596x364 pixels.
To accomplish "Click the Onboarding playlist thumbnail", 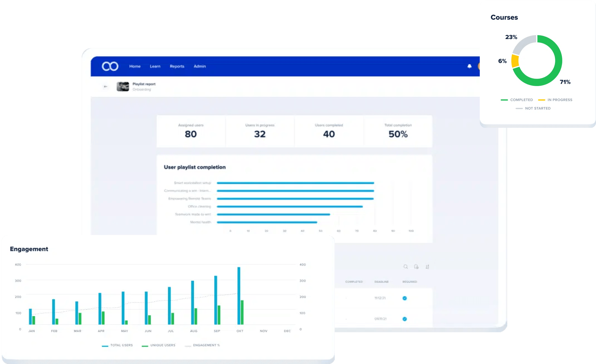I will click(123, 86).
